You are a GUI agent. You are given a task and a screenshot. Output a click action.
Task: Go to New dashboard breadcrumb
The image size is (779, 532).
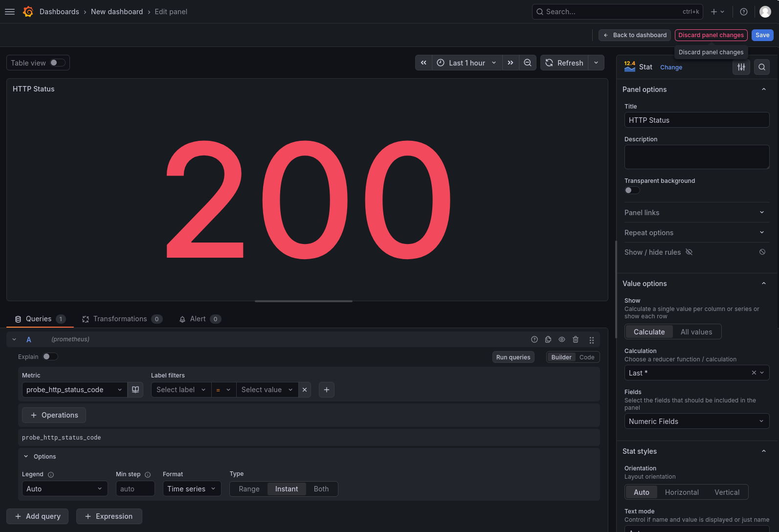pos(117,12)
